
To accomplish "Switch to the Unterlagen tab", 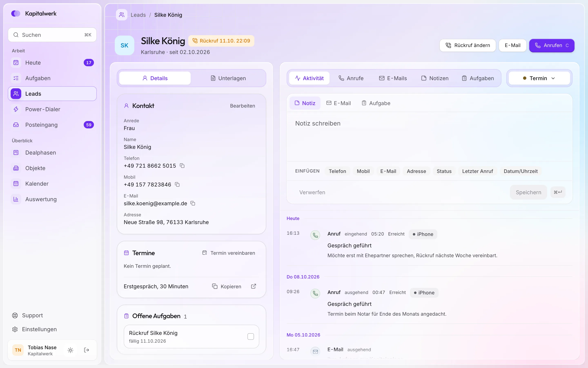I will click(x=228, y=78).
